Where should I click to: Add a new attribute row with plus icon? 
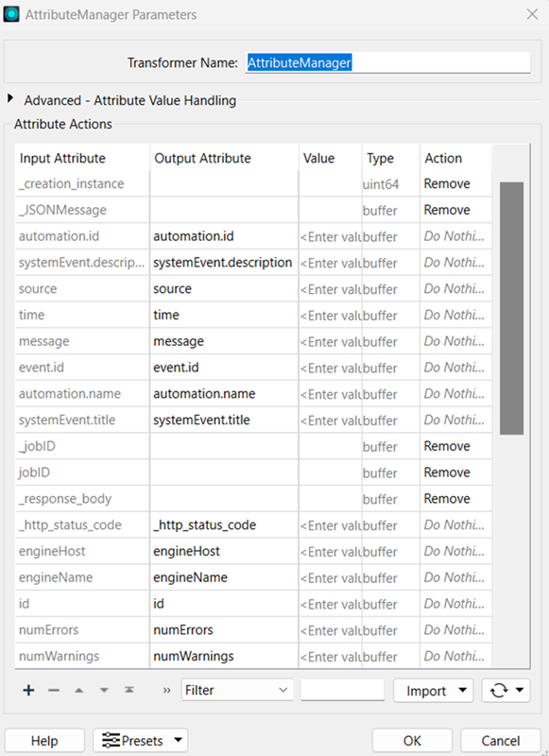(x=28, y=691)
